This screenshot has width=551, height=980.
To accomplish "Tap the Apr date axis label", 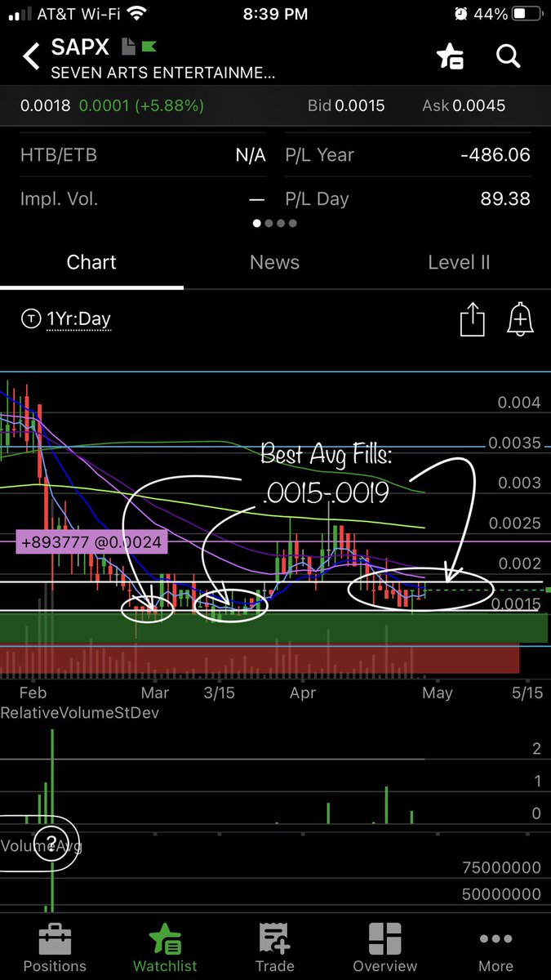I will tap(303, 693).
